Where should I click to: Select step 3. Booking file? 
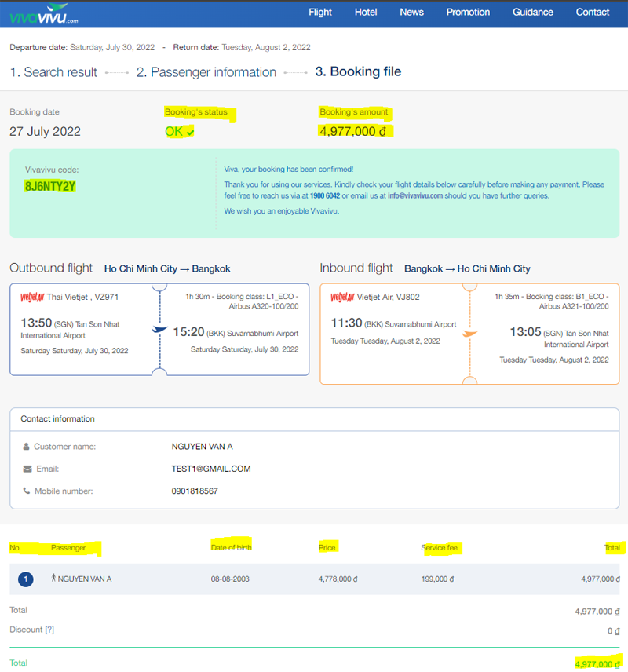tap(359, 71)
